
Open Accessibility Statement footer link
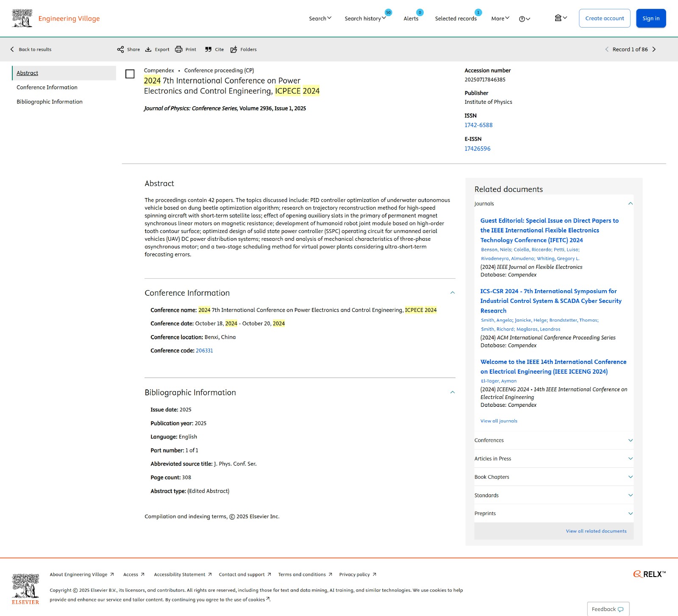tap(183, 574)
